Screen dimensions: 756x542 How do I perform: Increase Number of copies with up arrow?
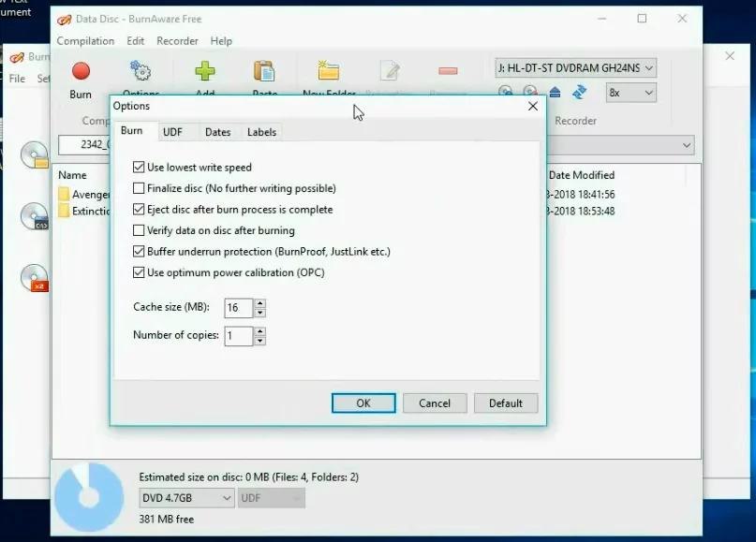click(x=259, y=331)
